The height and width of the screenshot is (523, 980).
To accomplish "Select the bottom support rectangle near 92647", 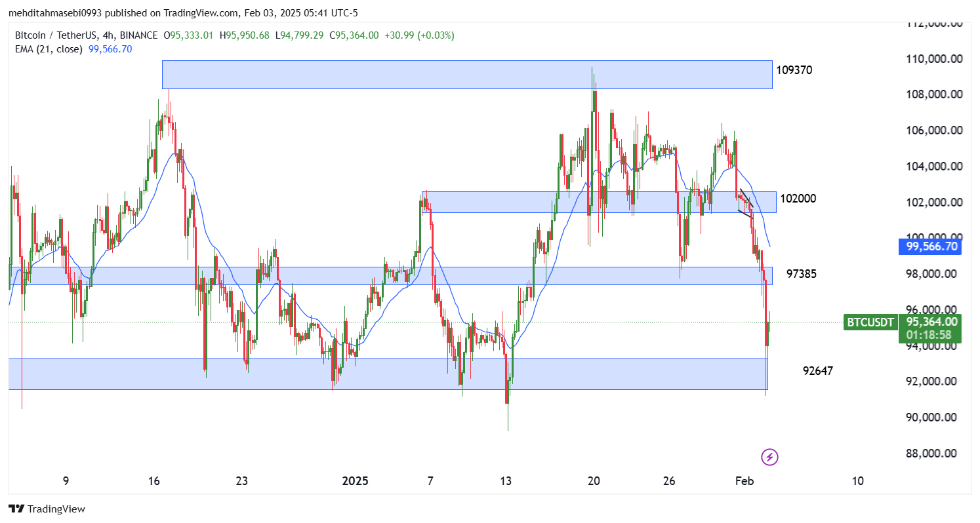I will point(388,374).
